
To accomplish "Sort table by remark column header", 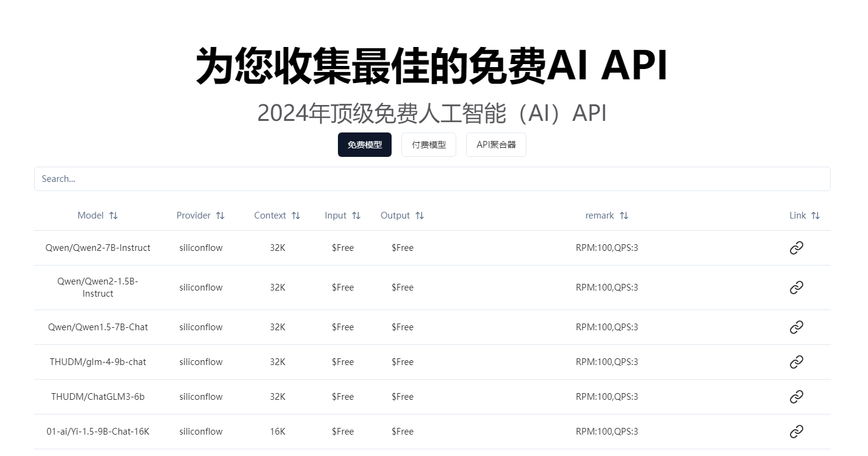I will click(607, 215).
